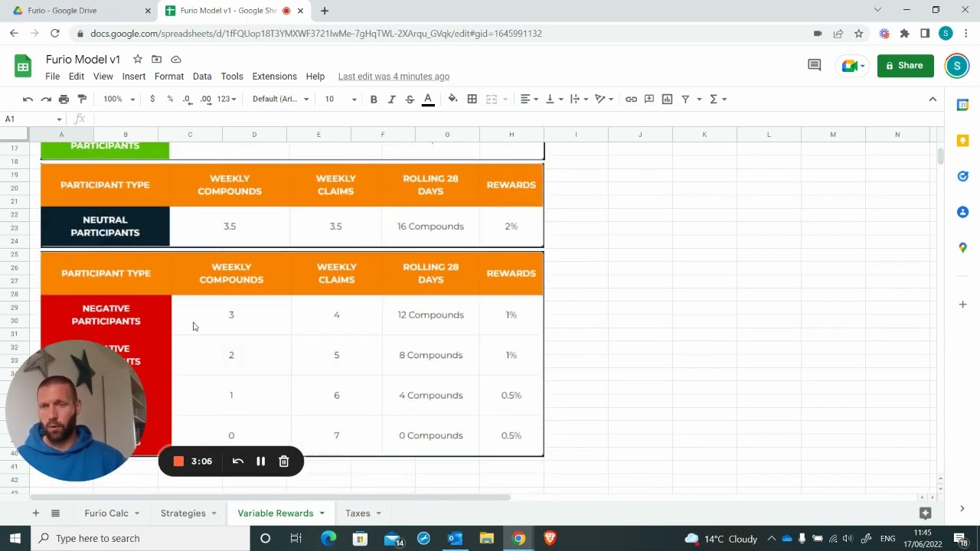Open Google Maps side panel
The height and width of the screenshot is (551, 980).
pyautogui.click(x=963, y=248)
